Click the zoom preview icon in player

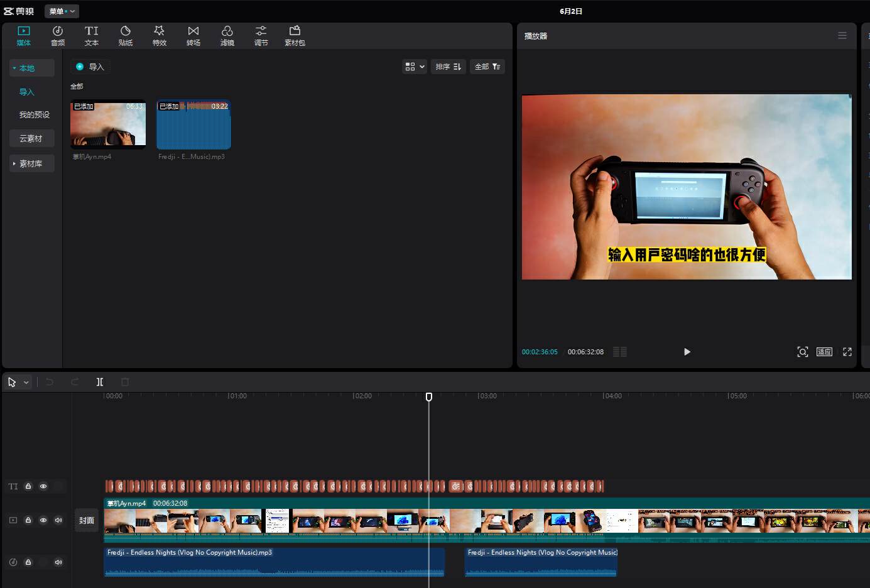(802, 352)
